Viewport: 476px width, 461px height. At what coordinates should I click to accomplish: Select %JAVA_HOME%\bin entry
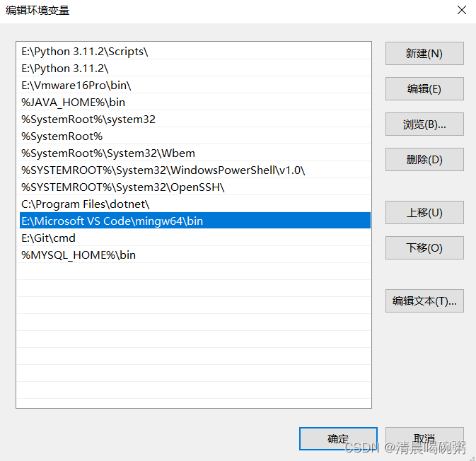coord(195,103)
